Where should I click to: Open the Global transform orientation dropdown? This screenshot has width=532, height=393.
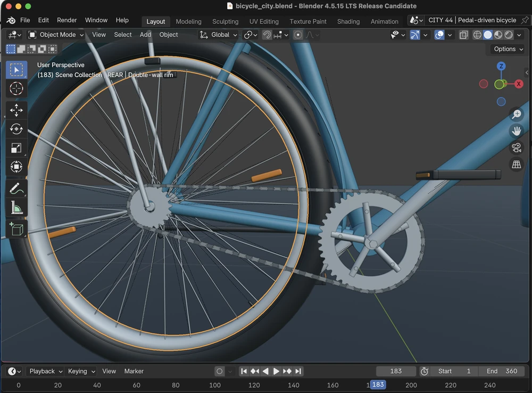coord(218,35)
